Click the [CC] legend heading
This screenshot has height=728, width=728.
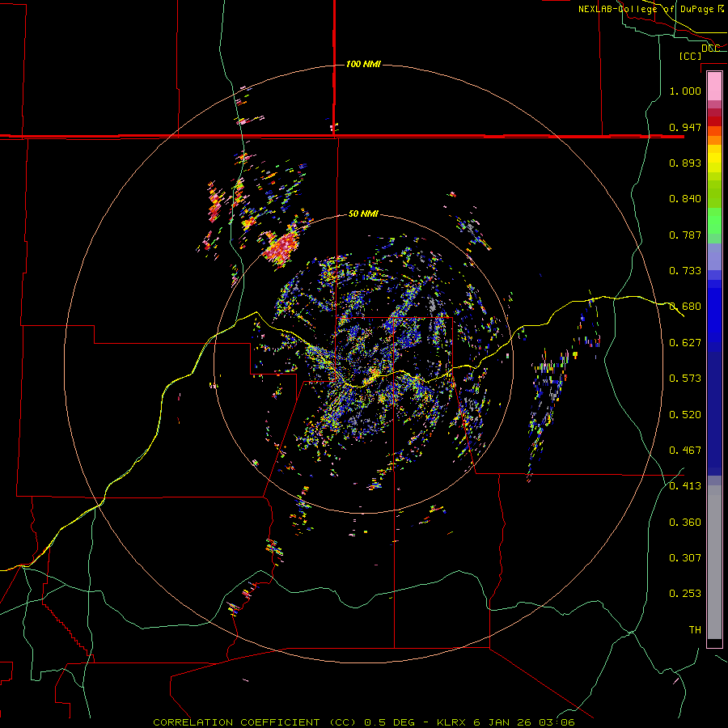click(x=690, y=56)
